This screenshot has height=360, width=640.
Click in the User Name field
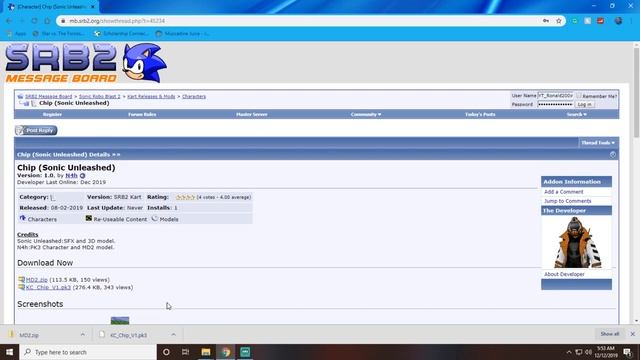pos(556,96)
